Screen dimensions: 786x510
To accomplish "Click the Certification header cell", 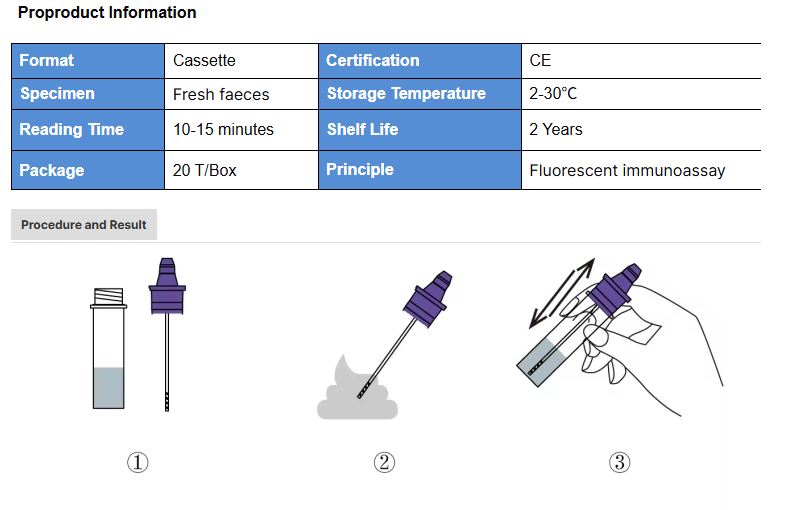I will [419, 60].
